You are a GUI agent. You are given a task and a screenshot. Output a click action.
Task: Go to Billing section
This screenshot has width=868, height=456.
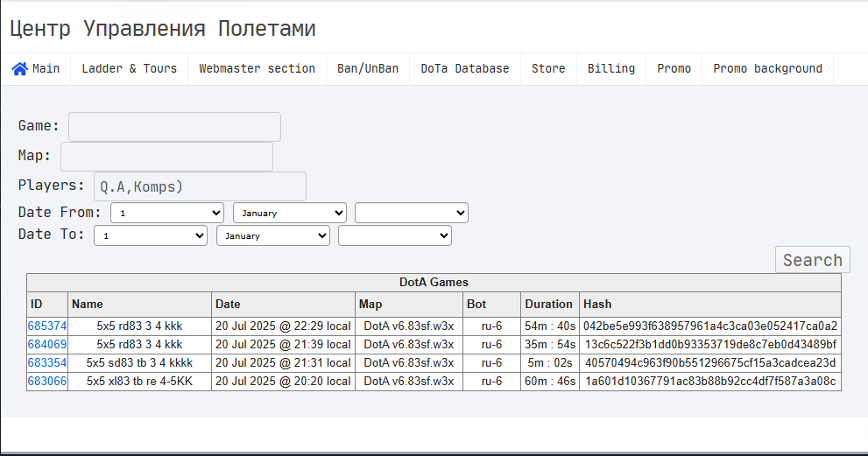click(x=611, y=69)
